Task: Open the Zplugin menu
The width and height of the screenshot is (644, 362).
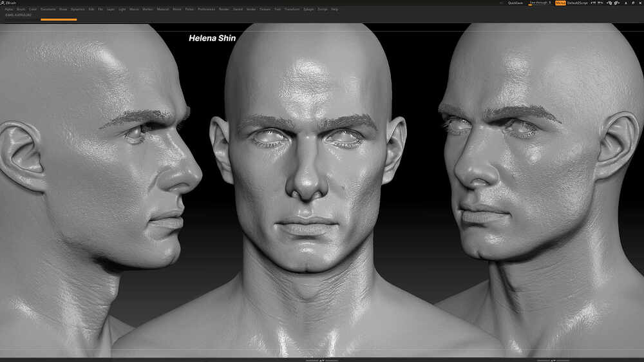Action: point(308,9)
